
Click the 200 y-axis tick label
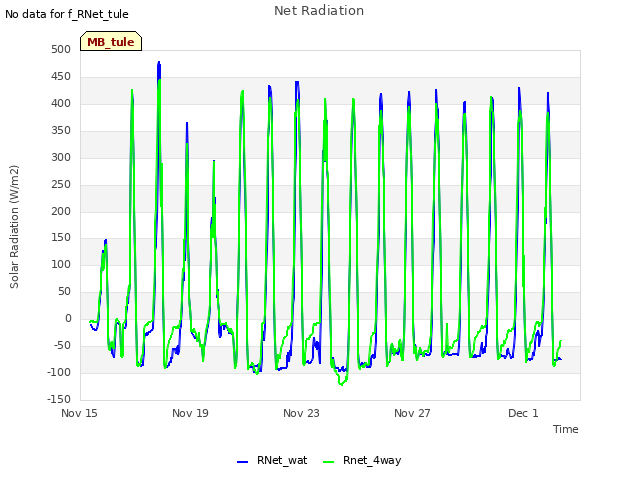(x=61, y=211)
